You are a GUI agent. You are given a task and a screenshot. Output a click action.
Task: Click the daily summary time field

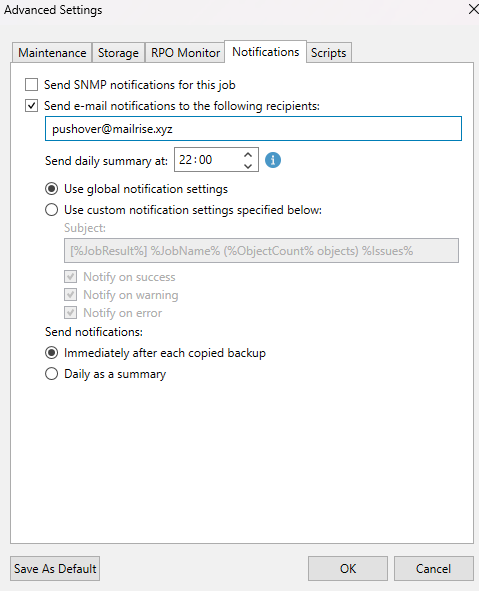pos(208,160)
